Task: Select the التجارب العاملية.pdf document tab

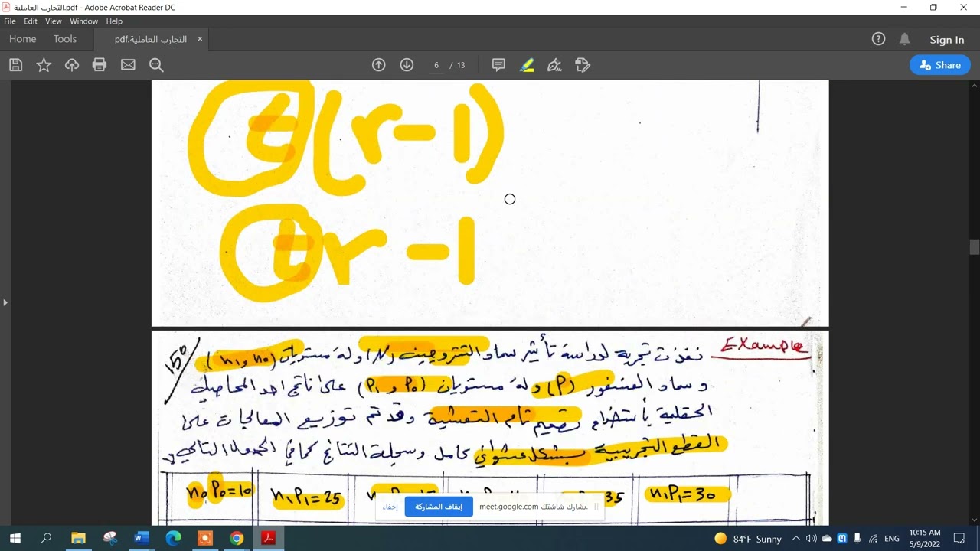Action: pyautogui.click(x=152, y=39)
